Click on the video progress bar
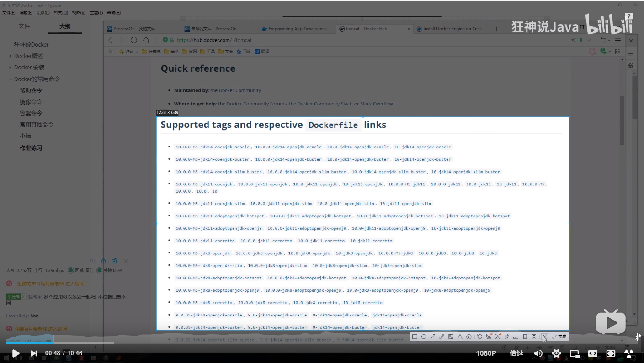 point(322,344)
